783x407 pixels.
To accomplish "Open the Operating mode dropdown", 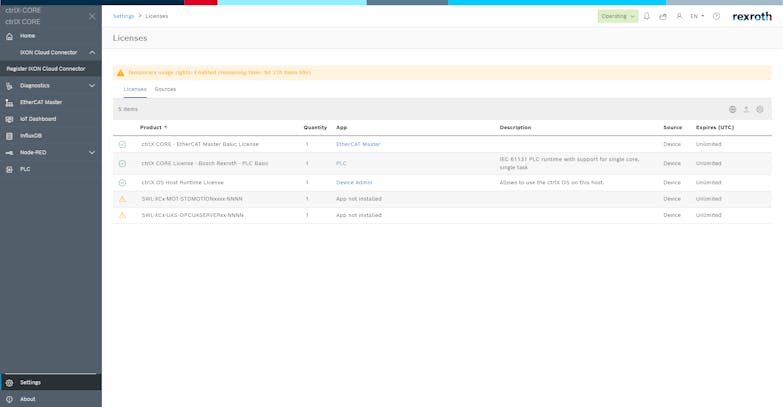I will [x=618, y=16].
